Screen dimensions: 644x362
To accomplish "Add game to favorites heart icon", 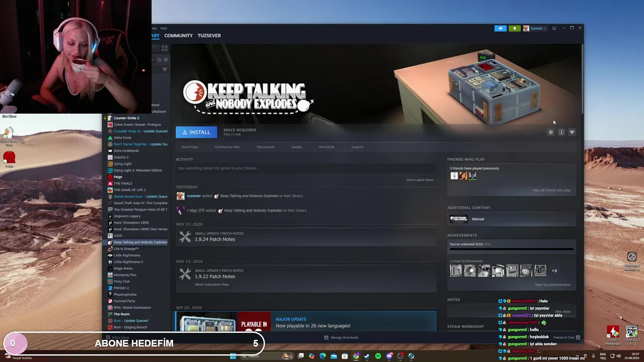I will pos(572,132).
